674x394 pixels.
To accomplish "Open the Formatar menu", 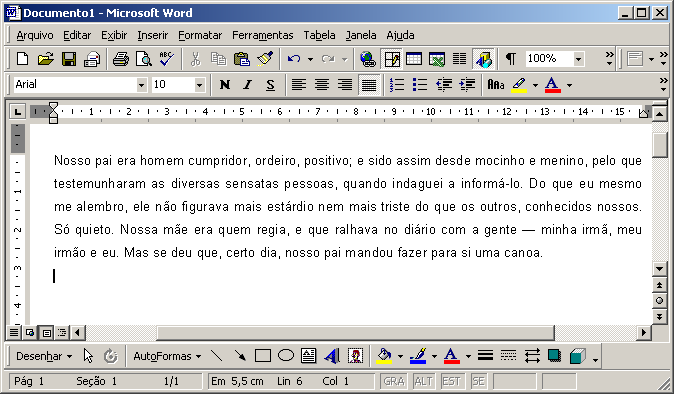I will [x=200, y=35].
